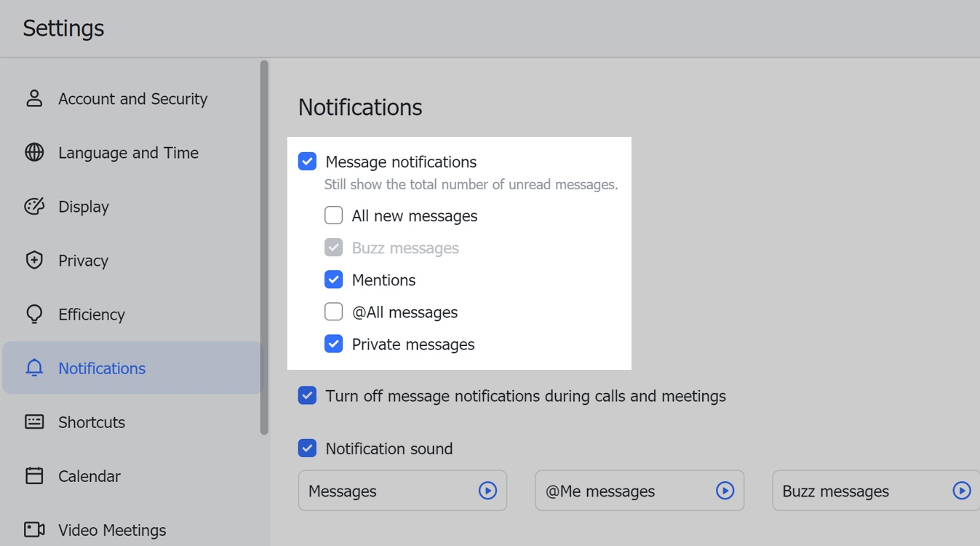Disable the Message notifications checkbox

[x=307, y=161]
